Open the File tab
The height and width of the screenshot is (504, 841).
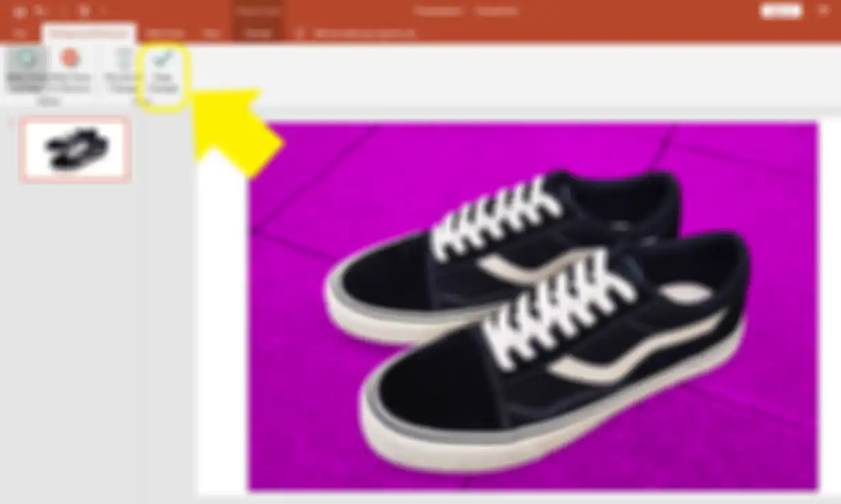click(x=21, y=33)
